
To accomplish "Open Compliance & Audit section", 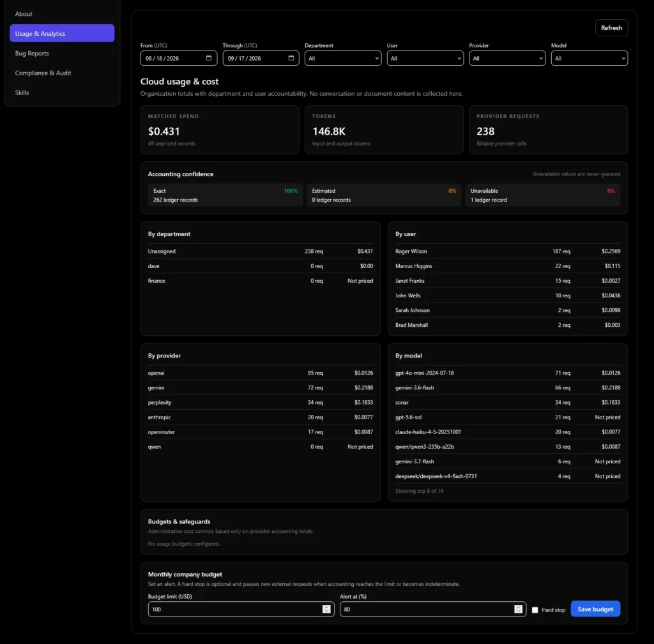I will pyautogui.click(x=62, y=73).
